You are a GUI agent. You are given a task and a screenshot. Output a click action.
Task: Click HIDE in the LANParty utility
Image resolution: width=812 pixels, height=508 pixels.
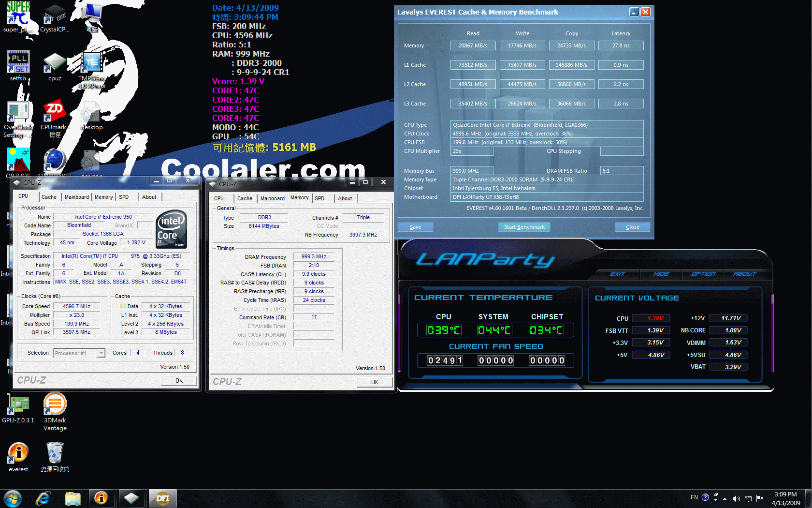click(x=661, y=274)
